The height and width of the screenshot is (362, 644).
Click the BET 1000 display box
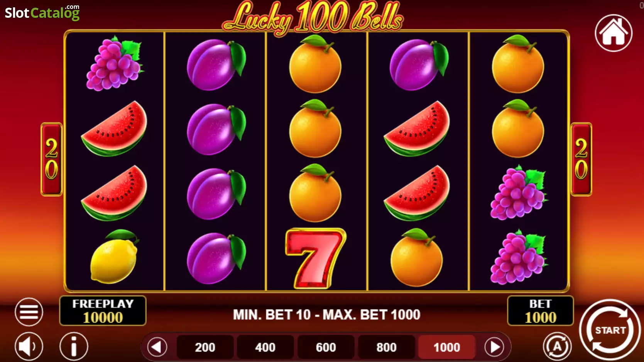(x=540, y=311)
